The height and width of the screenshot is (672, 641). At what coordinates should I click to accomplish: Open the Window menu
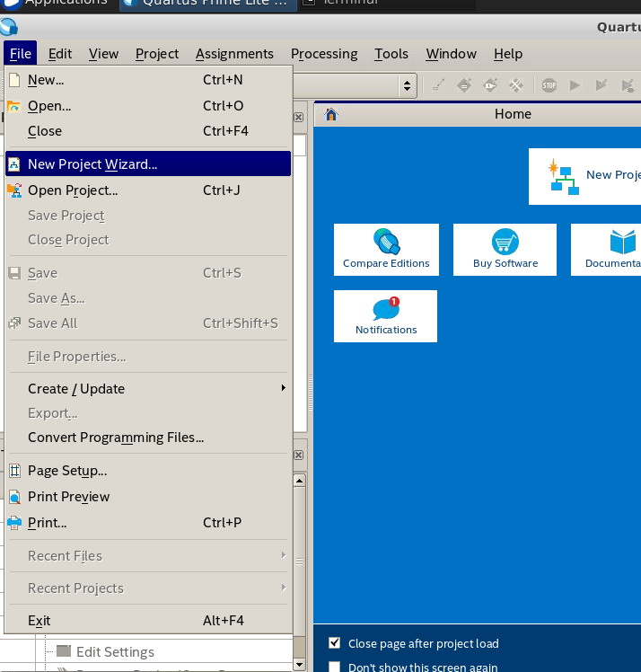[x=451, y=54]
